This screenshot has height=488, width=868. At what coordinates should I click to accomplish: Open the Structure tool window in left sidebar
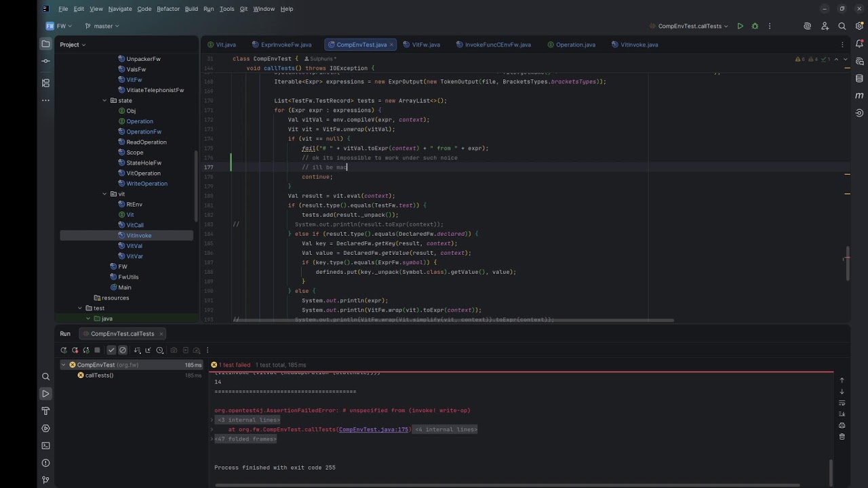[45, 83]
